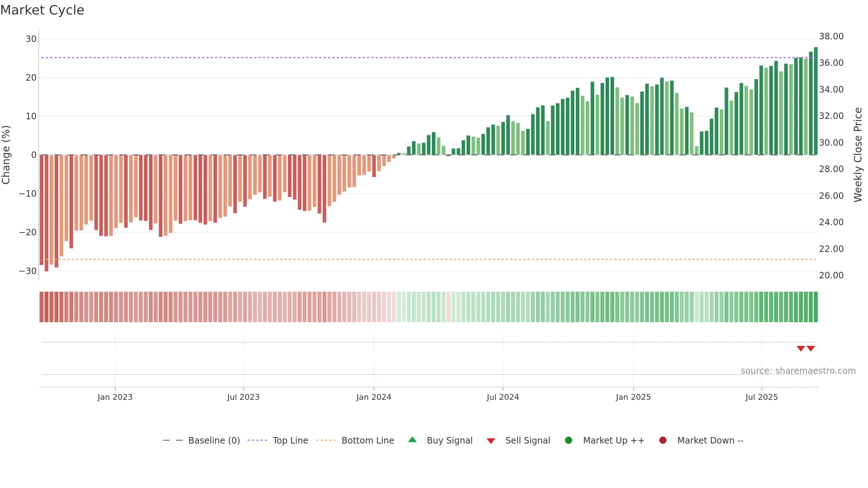Select the left of two sell signal markers
Image resolution: width=868 pixels, height=488 pixels.
[x=801, y=348]
